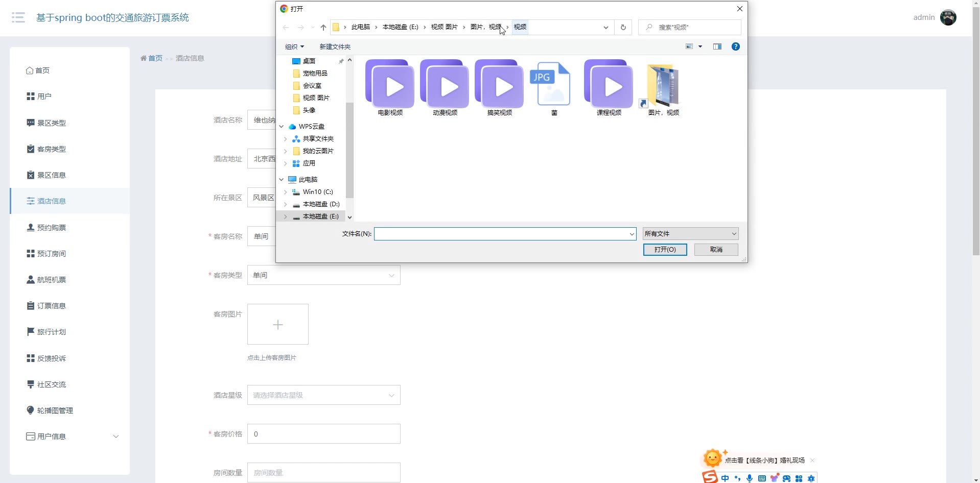Click the 搜索"视频" search box
The image size is (980, 483).
[689, 27]
